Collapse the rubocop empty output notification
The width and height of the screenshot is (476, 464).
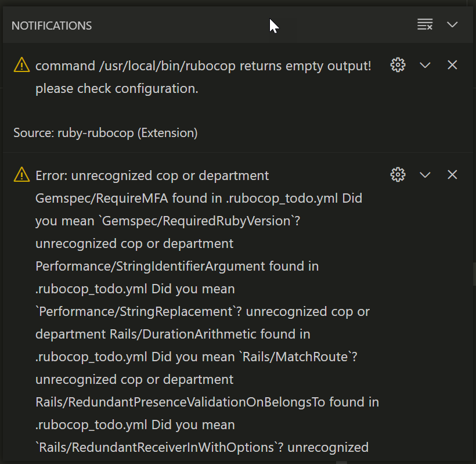point(425,65)
